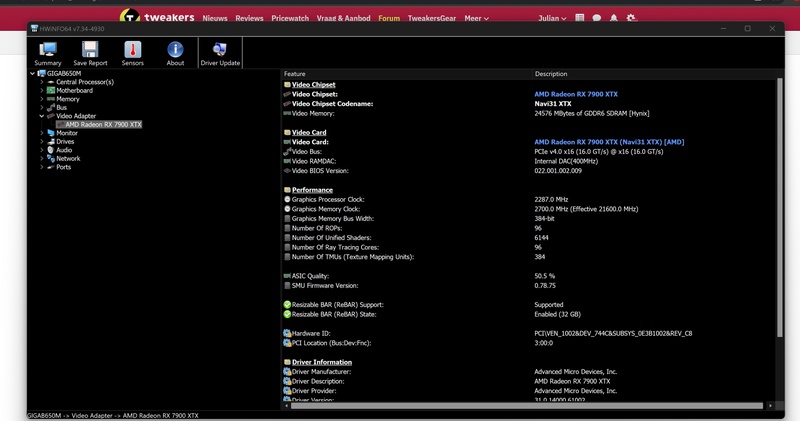
Task: Click the Save Report floppy icon
Action: 90,50
